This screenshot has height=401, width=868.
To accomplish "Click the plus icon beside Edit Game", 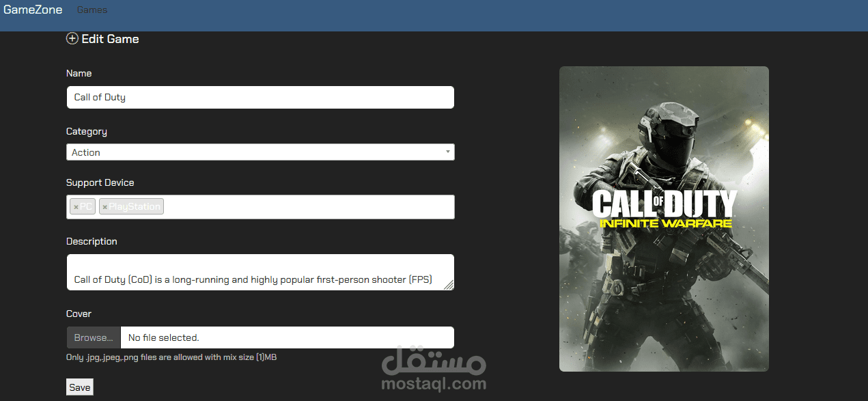I will [72, 39].
